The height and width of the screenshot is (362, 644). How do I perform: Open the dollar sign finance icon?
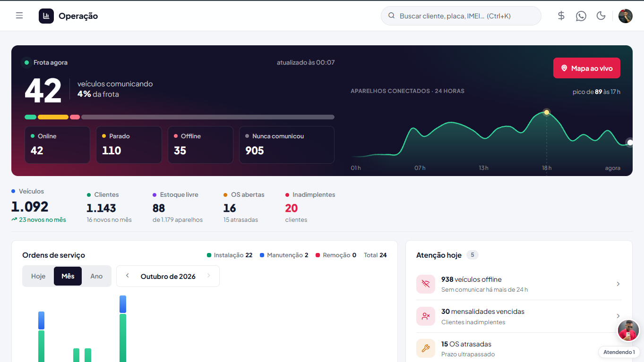(561, 16)
